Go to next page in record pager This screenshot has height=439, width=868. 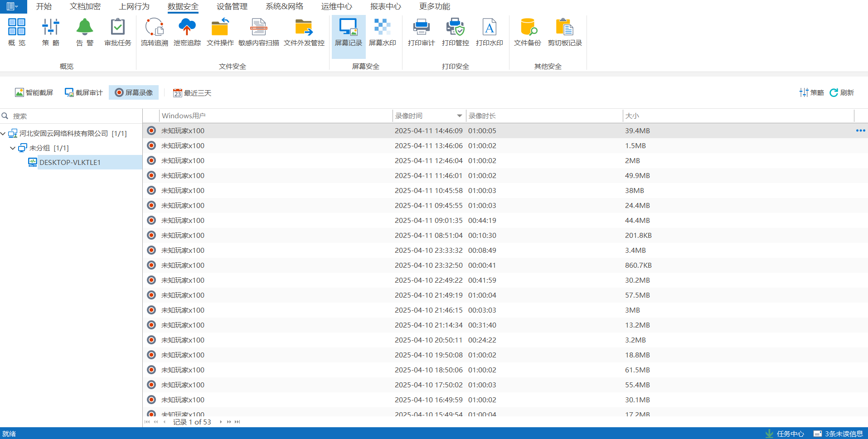(229, 422)
